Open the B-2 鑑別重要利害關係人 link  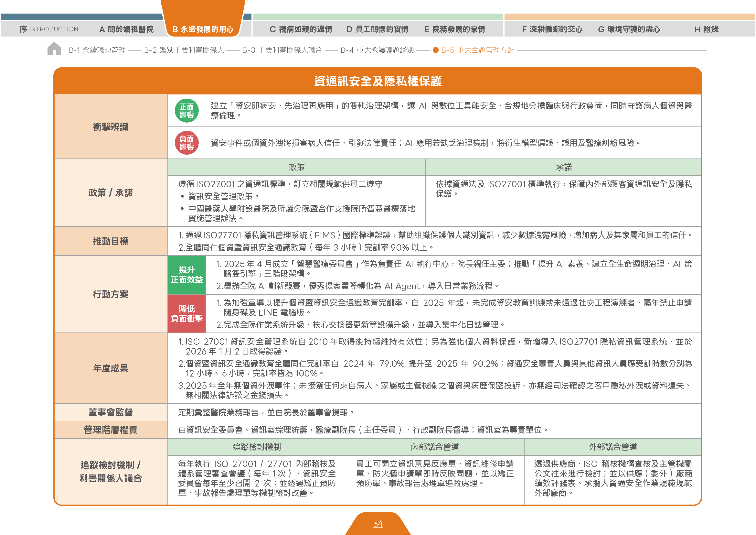tap(184, 50)
